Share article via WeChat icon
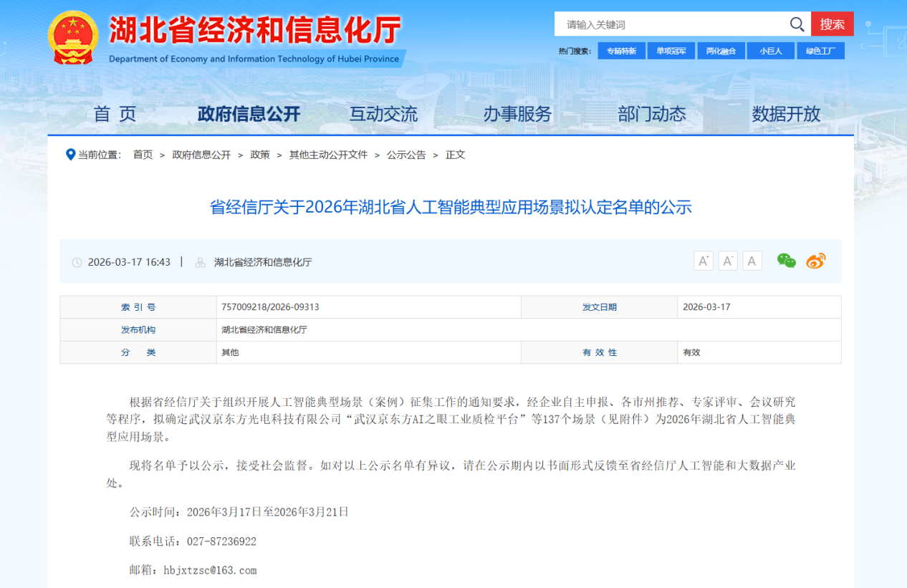907x588 pixels. (x=787, y=261)
